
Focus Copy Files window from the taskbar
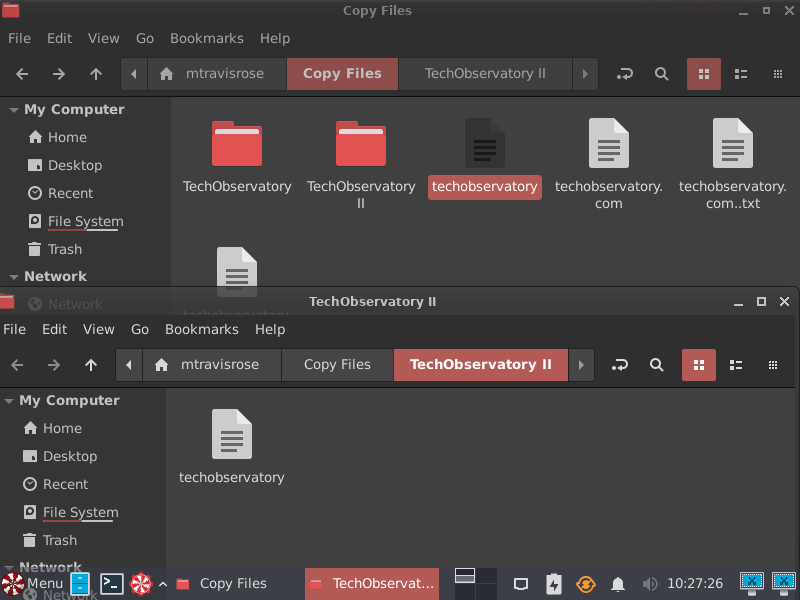tap(233, 584)
